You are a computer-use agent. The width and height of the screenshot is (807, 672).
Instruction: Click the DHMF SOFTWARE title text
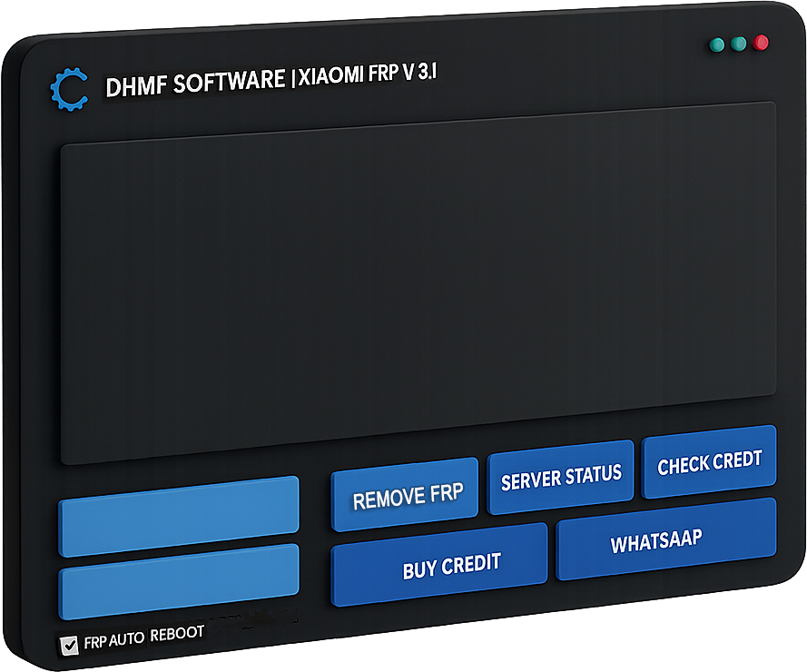[195, 83]
